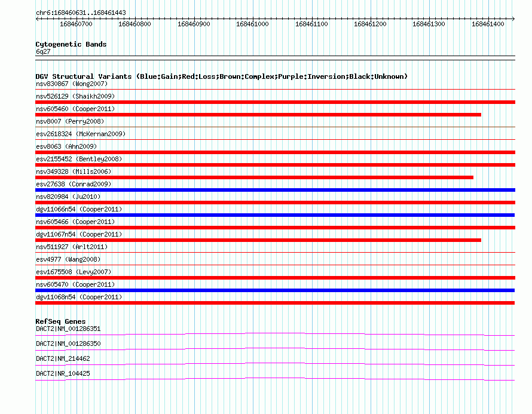Click the Cytogenetic Bands track title
Image resolution: width=532 pixels, height=414 pixels.
click(71, 44)
